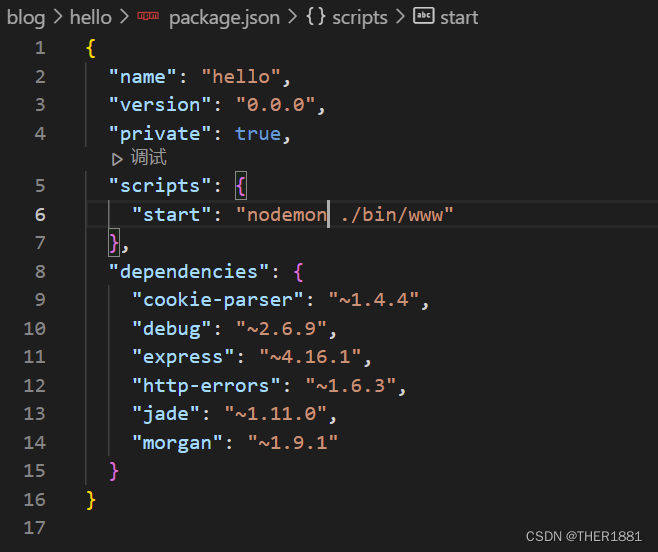Run the 调试 debug code lens

click(148, 158)
